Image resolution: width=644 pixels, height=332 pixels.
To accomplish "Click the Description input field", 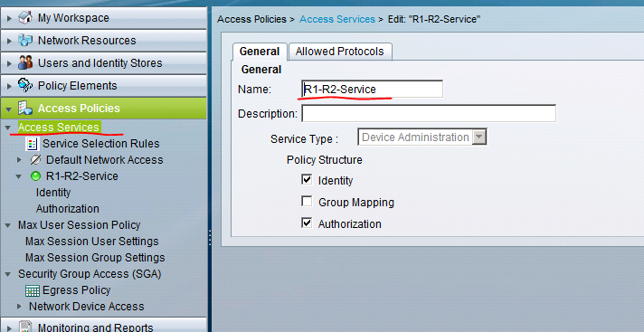I will [x=429, y=113].
